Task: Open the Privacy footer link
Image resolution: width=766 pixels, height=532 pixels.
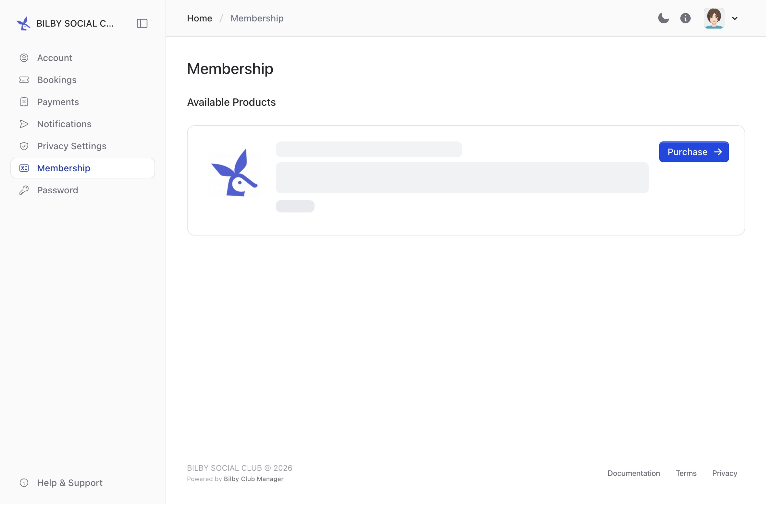Action: [x=724, y=473]
